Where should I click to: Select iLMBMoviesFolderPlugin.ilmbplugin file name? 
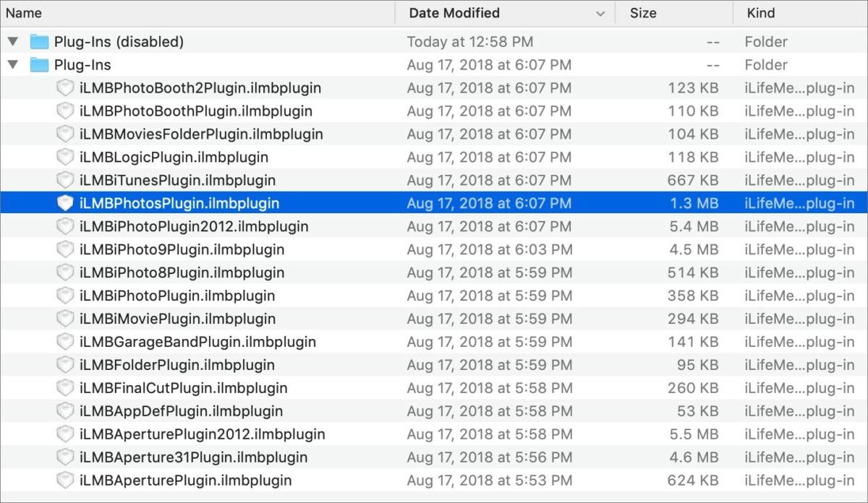coord(201,134)
